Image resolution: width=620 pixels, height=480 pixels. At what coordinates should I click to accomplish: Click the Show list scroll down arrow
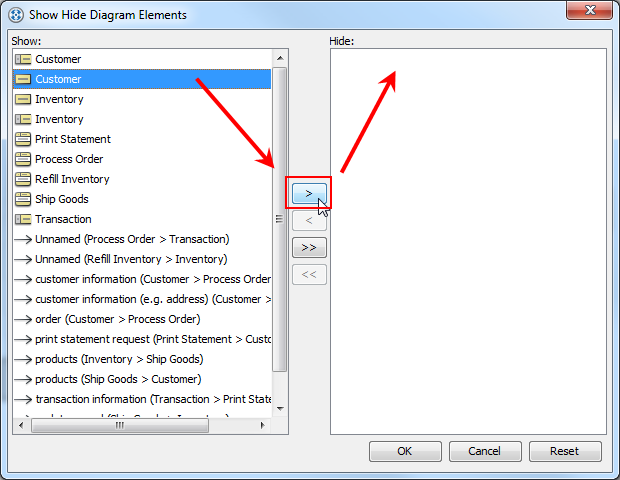(280, 408)
